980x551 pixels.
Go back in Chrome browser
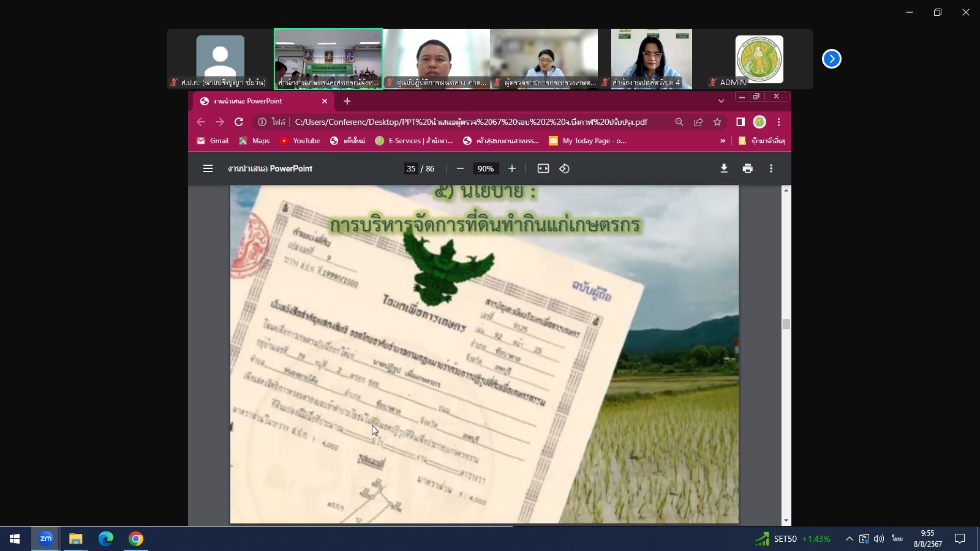pos(201,122)
